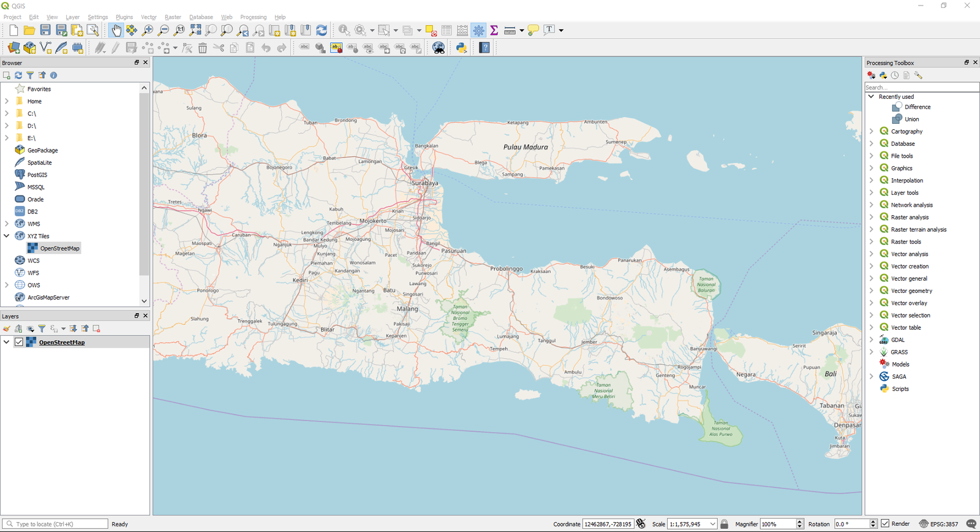The image size is (980, 532).
Task: Toggle the scale lock icon
Action: (725, 524)
